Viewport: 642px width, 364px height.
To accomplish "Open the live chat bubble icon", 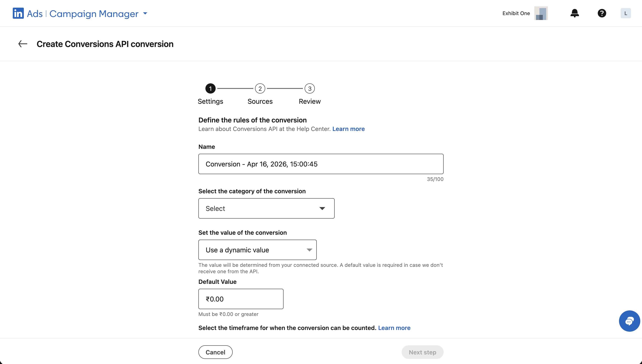I will coord(629,321).
